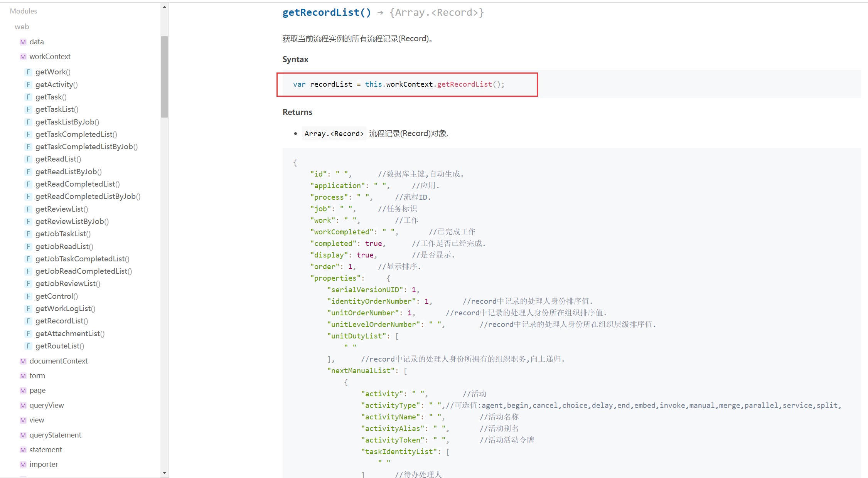Click the Modules heading in sidebar
This screenshot has width=868, height=478.
(x=24, y=11)
